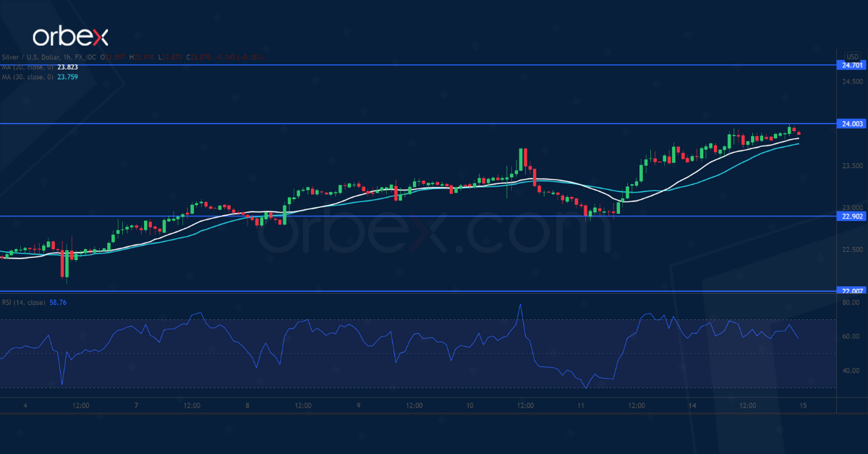Toggle the MA (20, close, 0) indicator
Screen dimensions: 868x454
29,69
